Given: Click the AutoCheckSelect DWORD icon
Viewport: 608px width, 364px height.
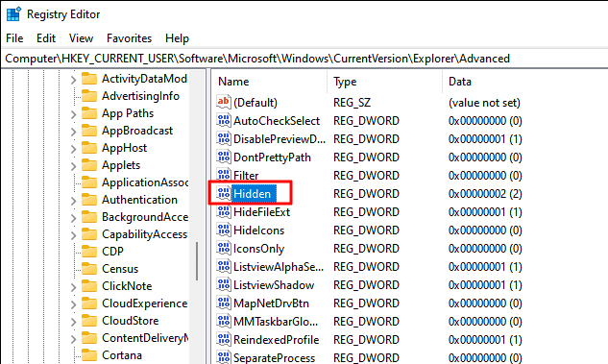Looking at the screenshot, I should click(x=224, y=121).
